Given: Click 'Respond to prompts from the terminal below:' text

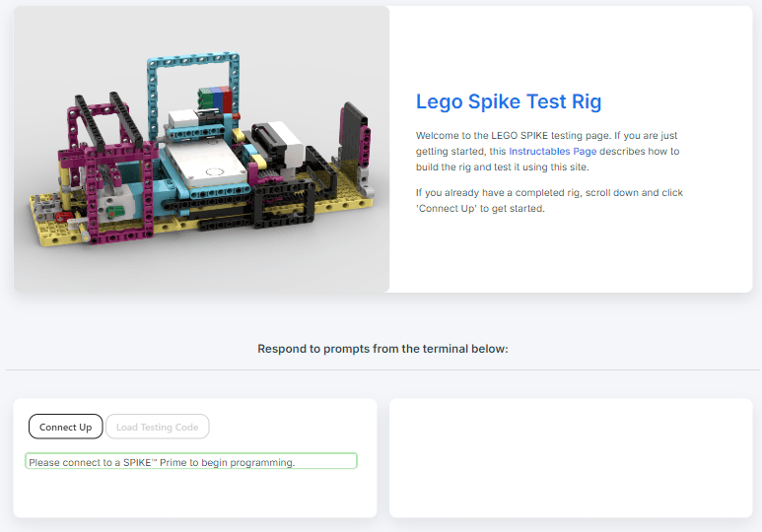Looking at the screenshot, I should click(x=382, y=349).
